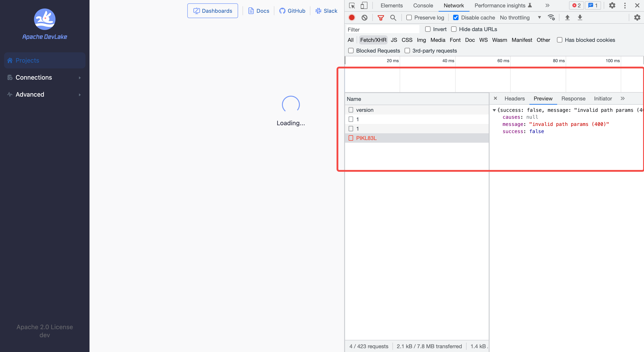Toggle the device toolbar icon
This screenshot has height=352, width=644.
pyautogui.click(x=364, y=6)
